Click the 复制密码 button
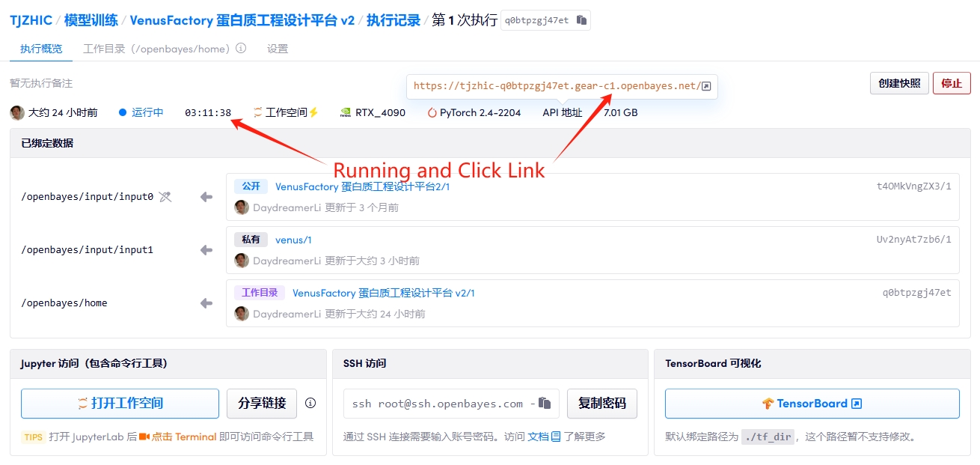This screenshot has width=980, height=465. [x=601, y=404]
